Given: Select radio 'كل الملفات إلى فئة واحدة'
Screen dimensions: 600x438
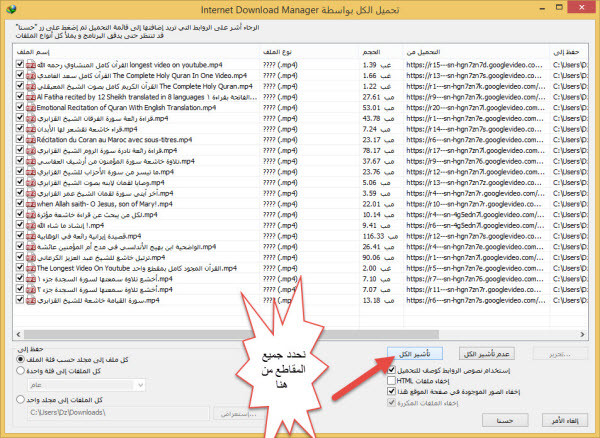Looking at the screenshot, I should coord(20,371).
